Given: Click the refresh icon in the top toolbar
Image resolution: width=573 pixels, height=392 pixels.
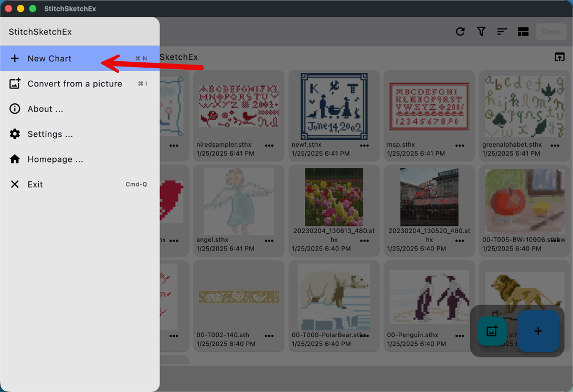Looking at the screenshot, I should point(460,32).
